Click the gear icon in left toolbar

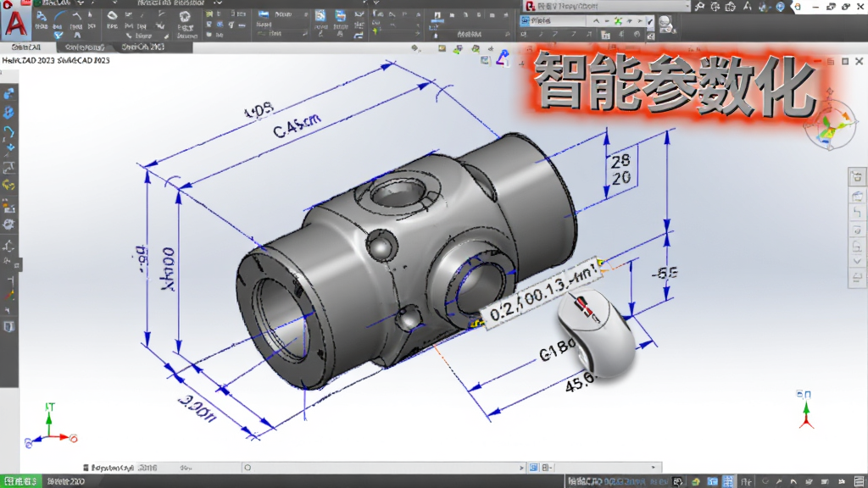tap(8, 225)
